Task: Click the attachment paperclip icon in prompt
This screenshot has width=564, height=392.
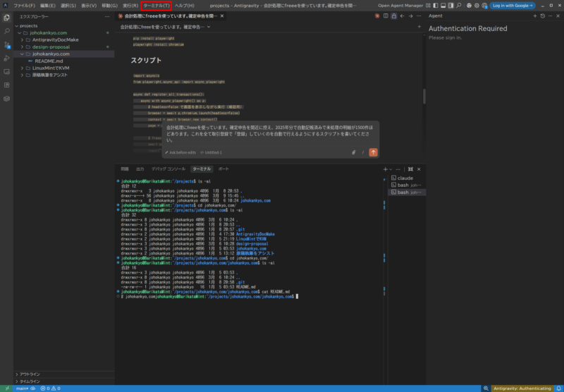Action: [x=354, y=152]
